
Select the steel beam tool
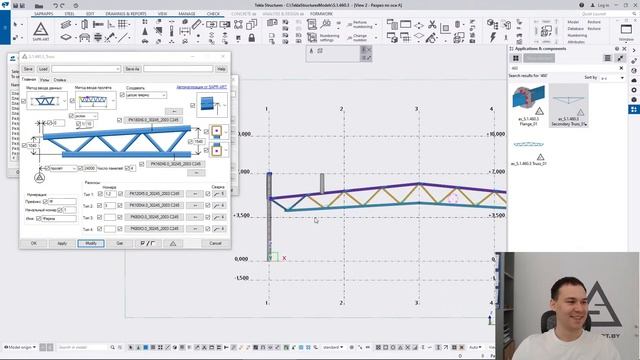pyautogui.click(x=66, y=25)
